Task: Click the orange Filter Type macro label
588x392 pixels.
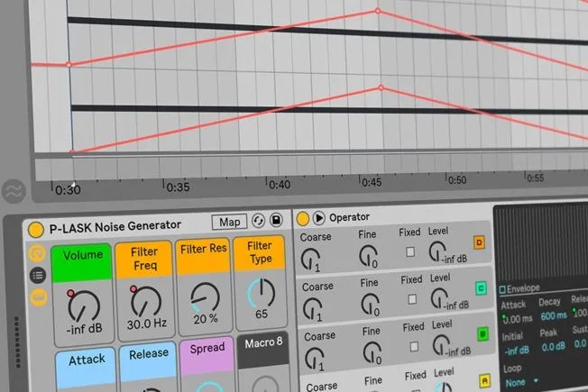Action: tap(260, 252)
